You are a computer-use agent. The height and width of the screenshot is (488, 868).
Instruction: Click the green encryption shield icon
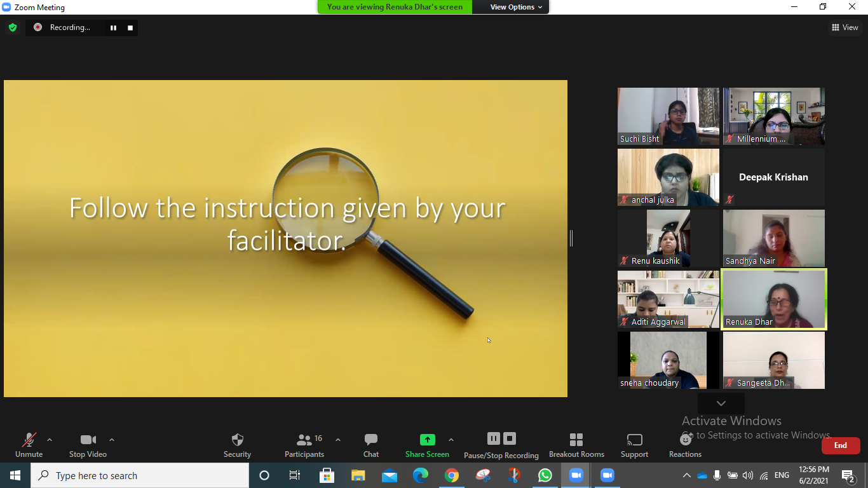12,27
